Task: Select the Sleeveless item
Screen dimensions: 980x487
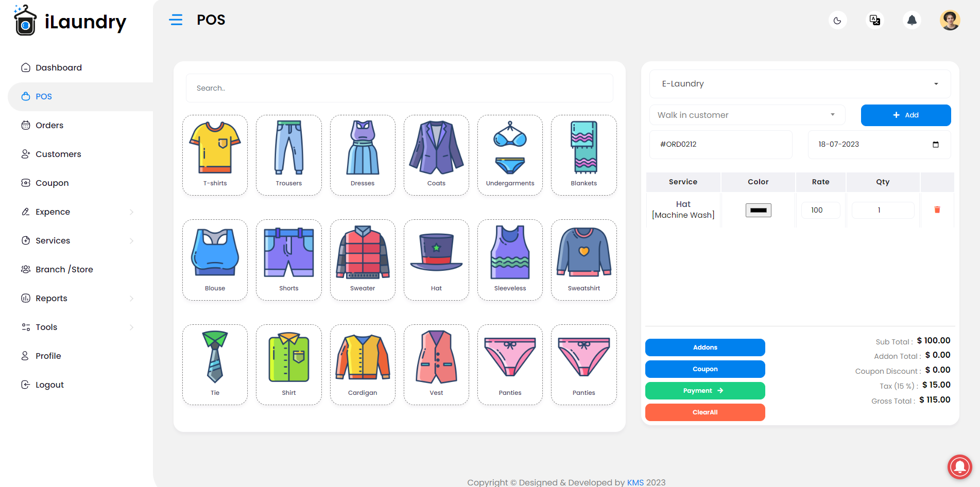Action: (510, 260)
